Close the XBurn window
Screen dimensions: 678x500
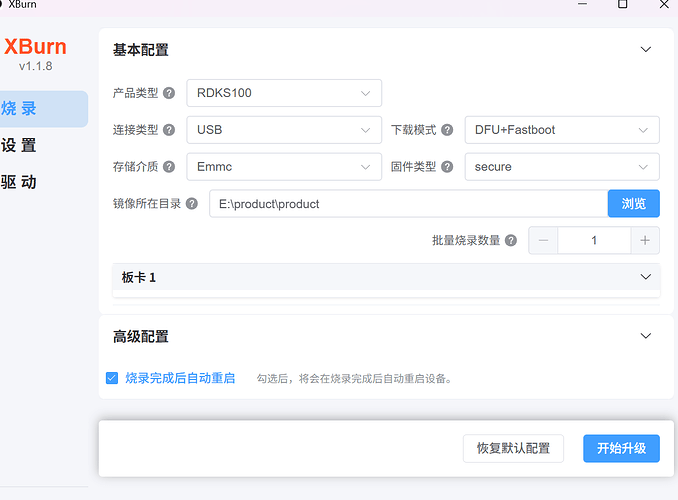664,4
